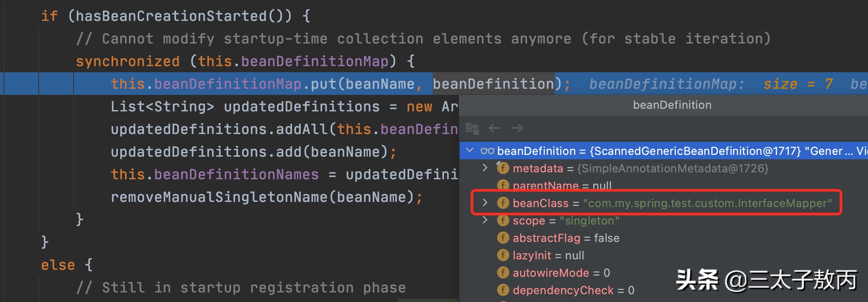868x302 pixels.
Task: Select the lazyInit = null row
Action: pos(548,255)
